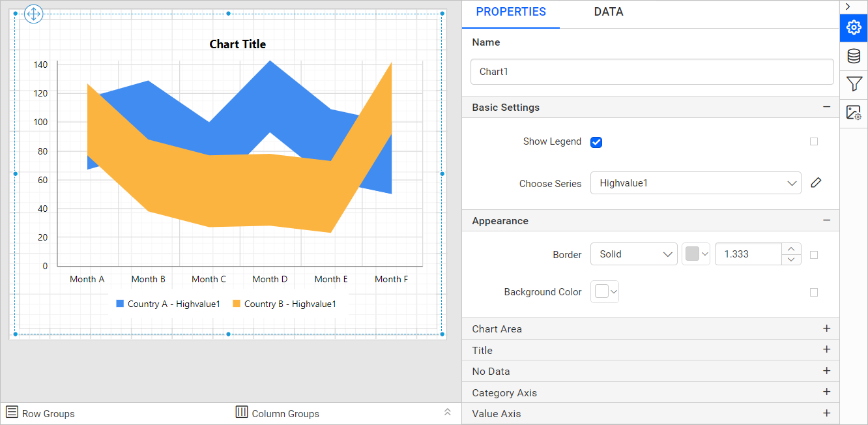Click the Column Groups icon
The height and width of the screenshot is (425, 868).
coord(242,412)
